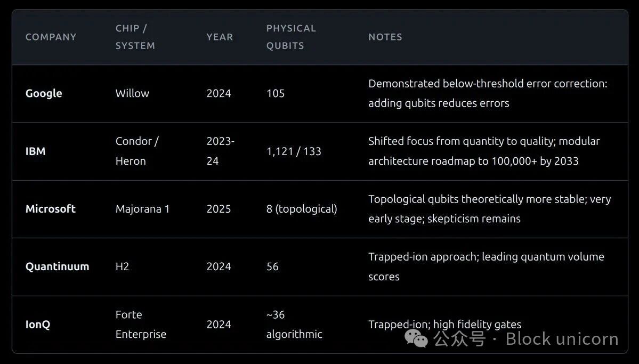The width and height of the screenshot is (639, 364).
Task: Click the 8 (topological) qubits cell
Action: tap(302, 209)
